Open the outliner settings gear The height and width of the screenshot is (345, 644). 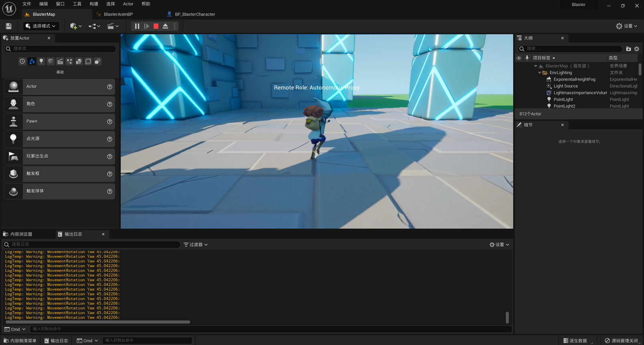pos(637,49)
